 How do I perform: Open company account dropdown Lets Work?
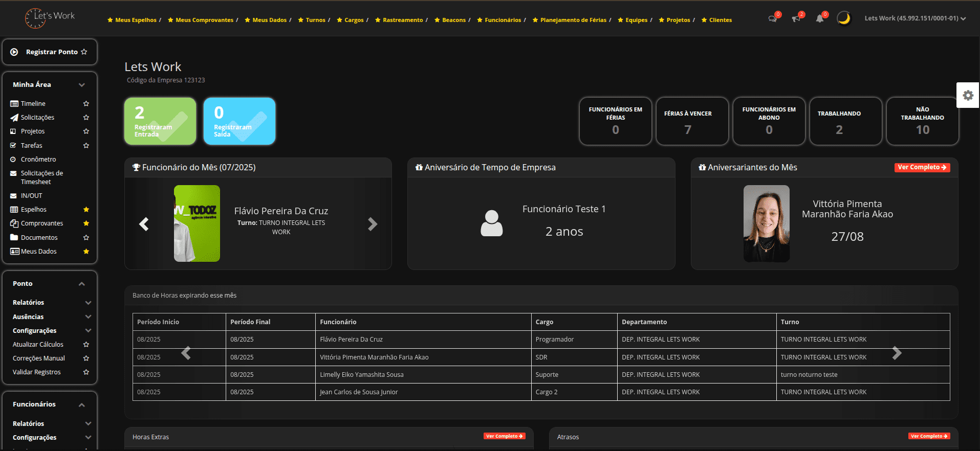tap(915, 18)
